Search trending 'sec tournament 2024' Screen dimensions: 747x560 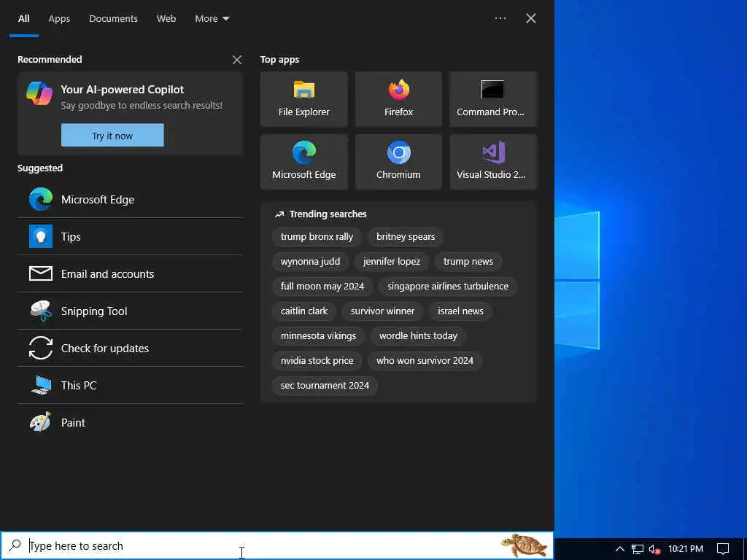pos(325,385)
